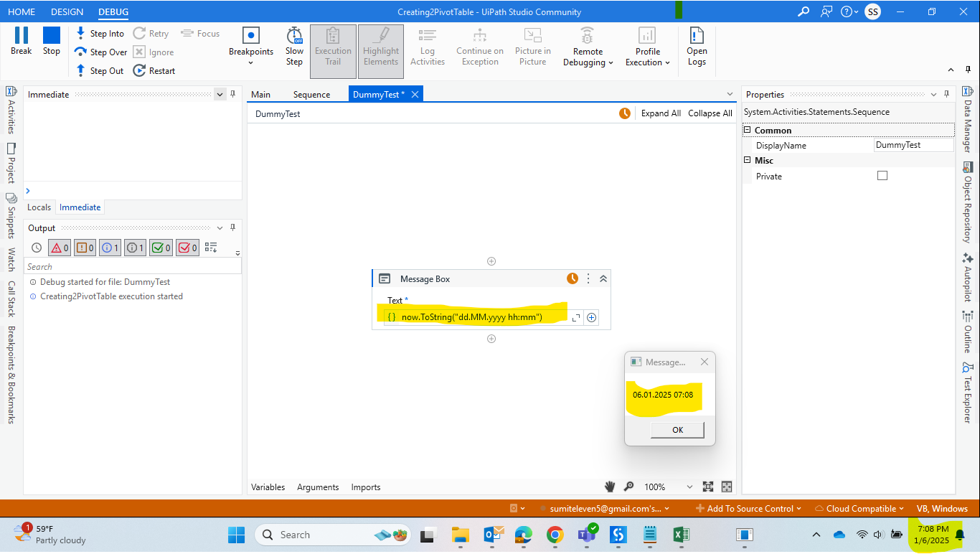Add an activity above the Message Box
The width and height of the screenshot is (980, 554).
click(x=491, y=261)
